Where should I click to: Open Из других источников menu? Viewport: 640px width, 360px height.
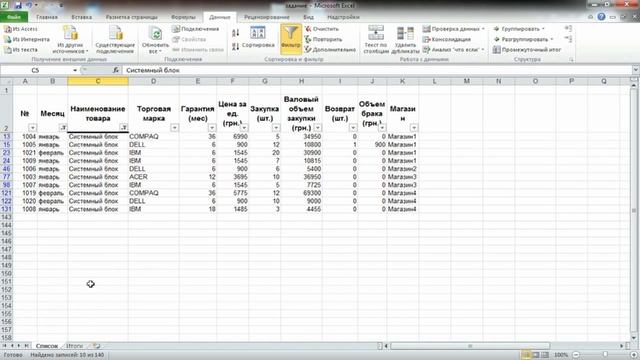click(70, 39)
